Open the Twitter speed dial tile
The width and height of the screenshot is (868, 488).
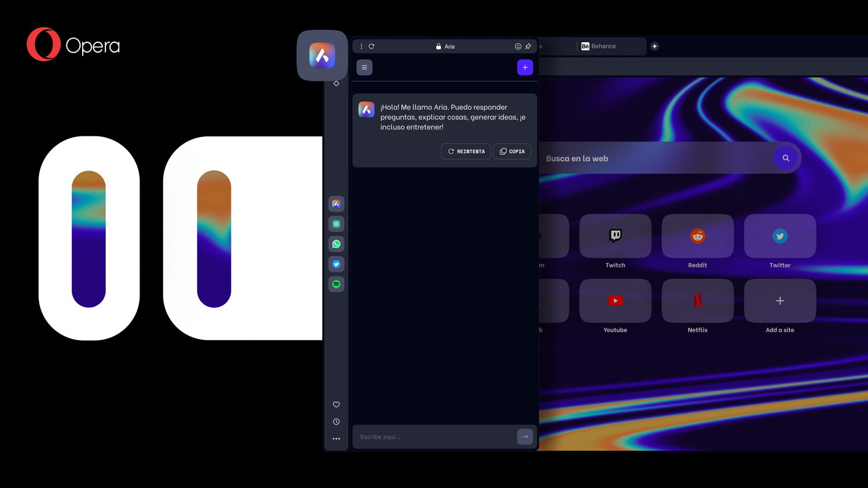(x=780, y=236)
